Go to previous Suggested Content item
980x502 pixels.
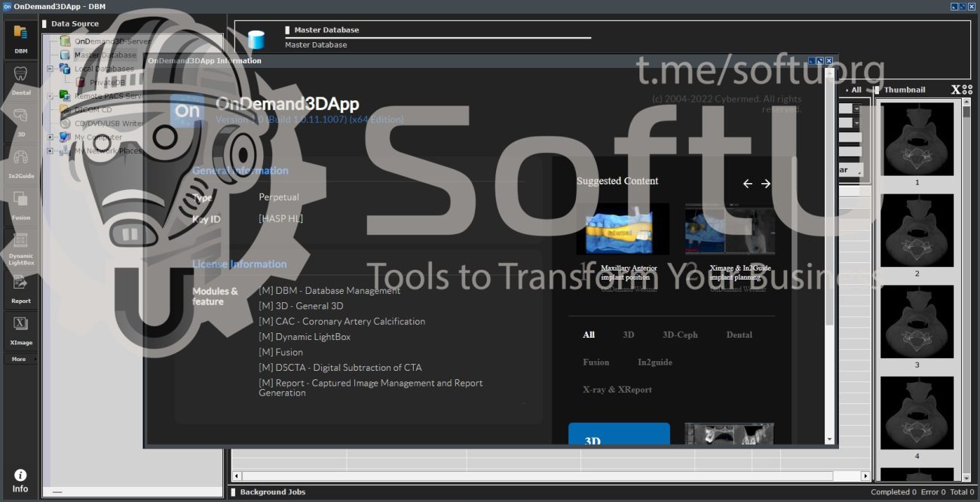[748, 183]
